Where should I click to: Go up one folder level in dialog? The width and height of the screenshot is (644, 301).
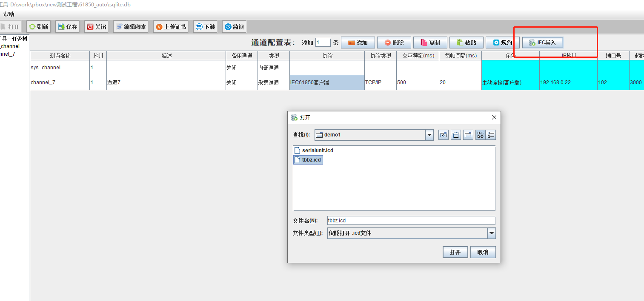[x=444, y=135]
